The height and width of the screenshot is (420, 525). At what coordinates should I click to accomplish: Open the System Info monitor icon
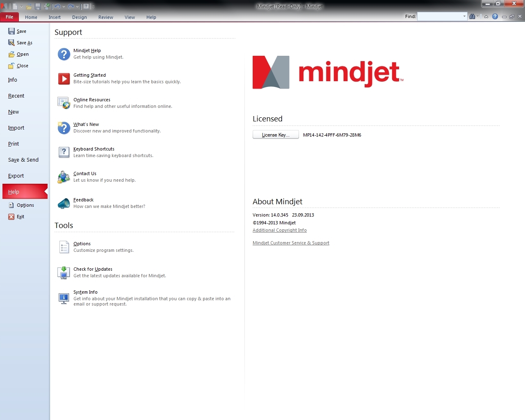64,298
